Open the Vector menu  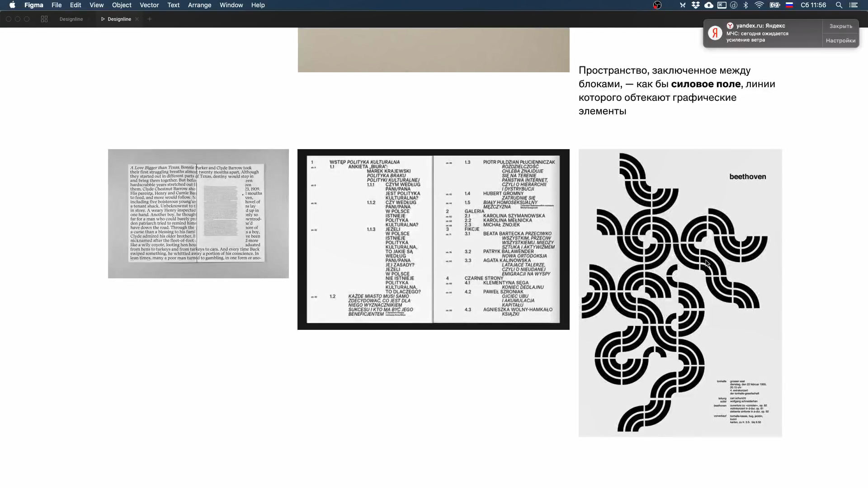click(149, 5)
